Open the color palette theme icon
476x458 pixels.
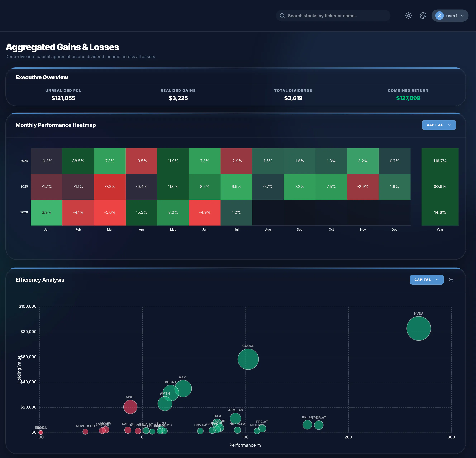point(423,16)
